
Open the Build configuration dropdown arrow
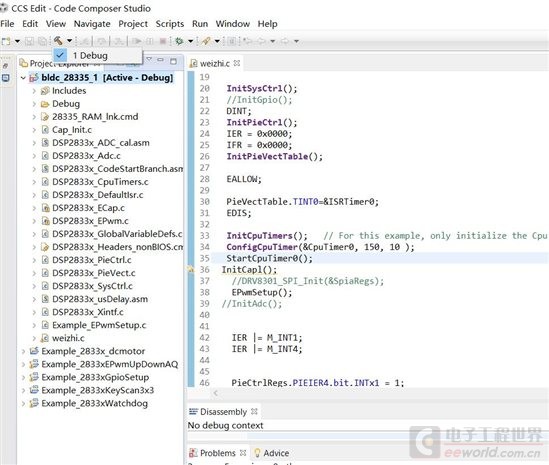[69, 41]
